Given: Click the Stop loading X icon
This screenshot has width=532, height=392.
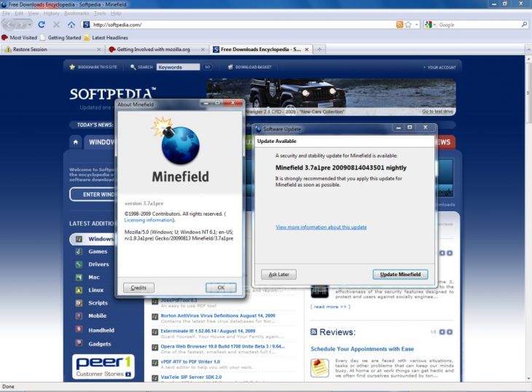Looking at the screenshot, I should (x=56, y=25).
